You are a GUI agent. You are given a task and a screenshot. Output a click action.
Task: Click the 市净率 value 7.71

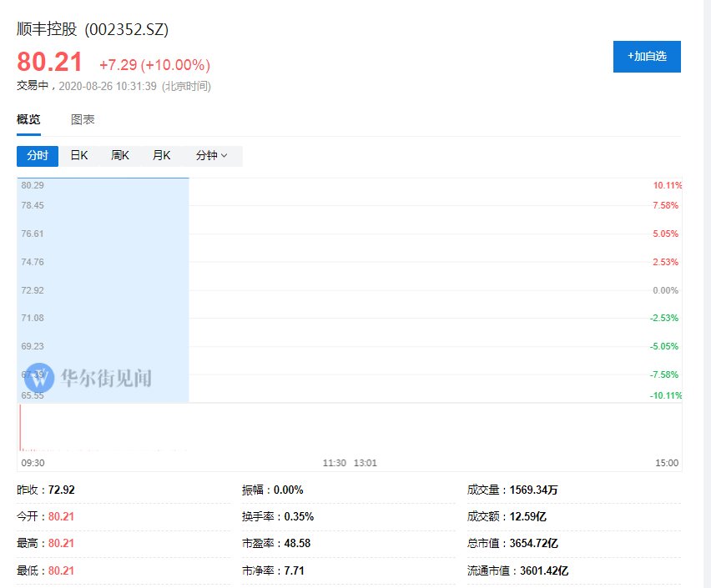tap(295, 570)
